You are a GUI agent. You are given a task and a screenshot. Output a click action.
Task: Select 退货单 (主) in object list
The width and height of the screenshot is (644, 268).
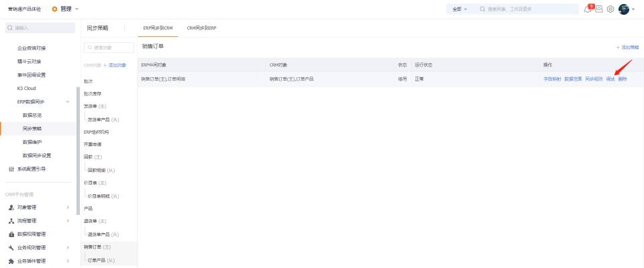(x=95, y=221)
